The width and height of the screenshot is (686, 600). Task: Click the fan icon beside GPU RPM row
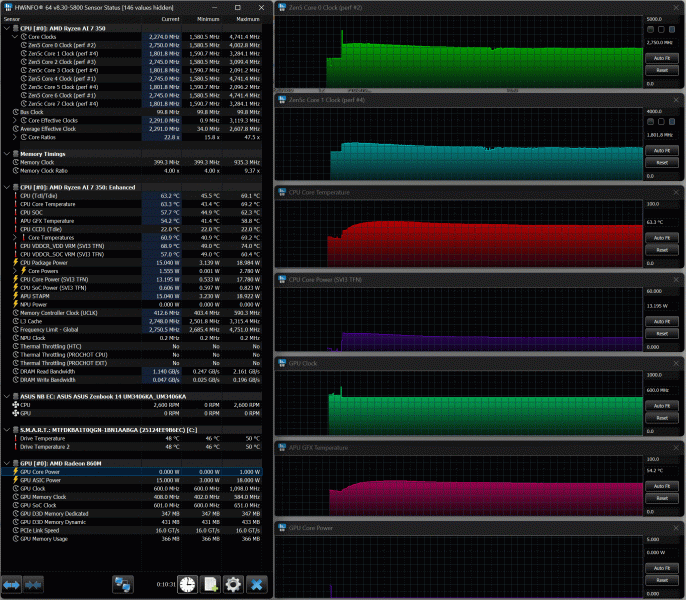(16, 413)
